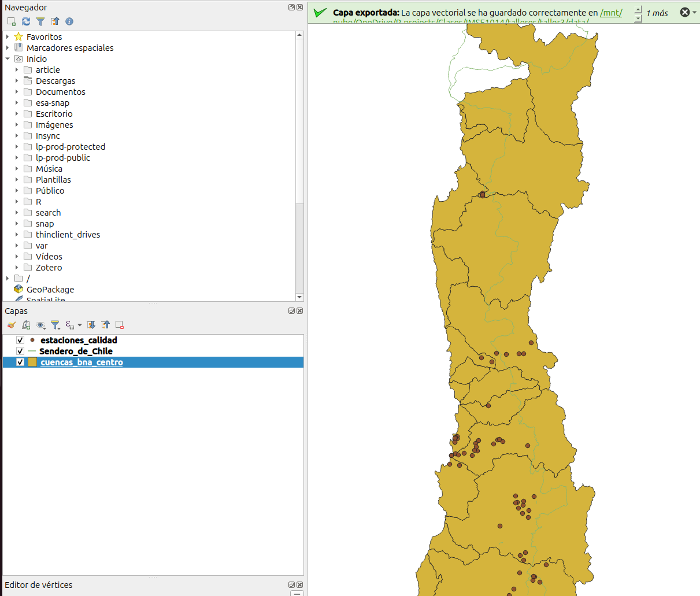Toggle visibility of estaciones_calidad layer
Image resolution: width=700 pixels, height=596 pixels.
(x=20, y=340)
